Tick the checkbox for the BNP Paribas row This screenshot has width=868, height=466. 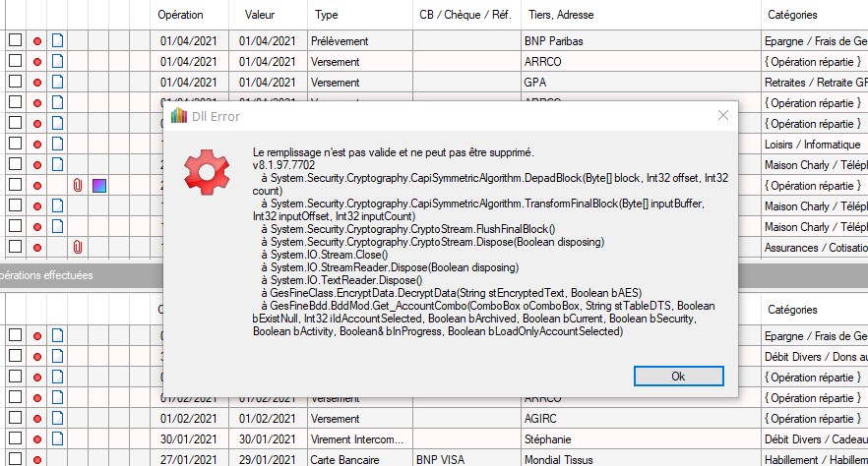[x=15, y=41]
